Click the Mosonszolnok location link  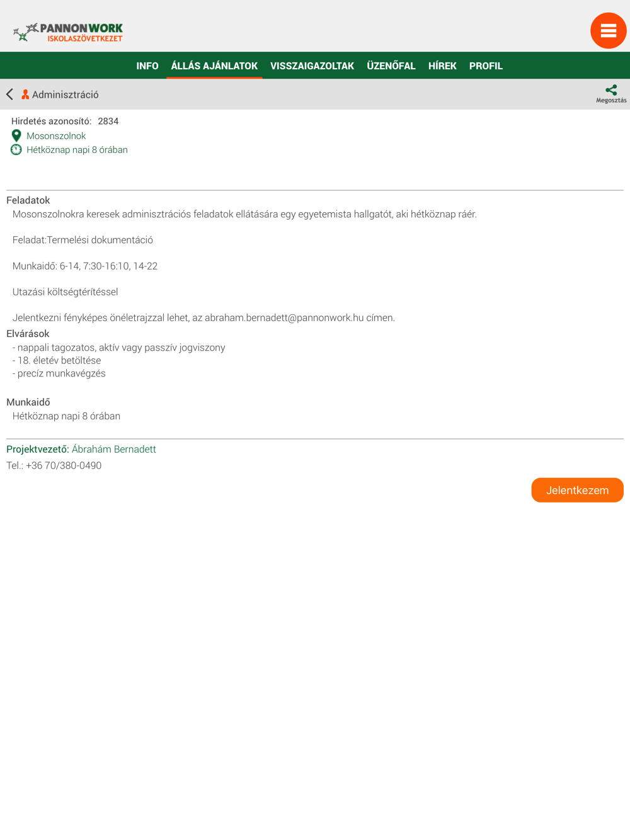point(56,136)
